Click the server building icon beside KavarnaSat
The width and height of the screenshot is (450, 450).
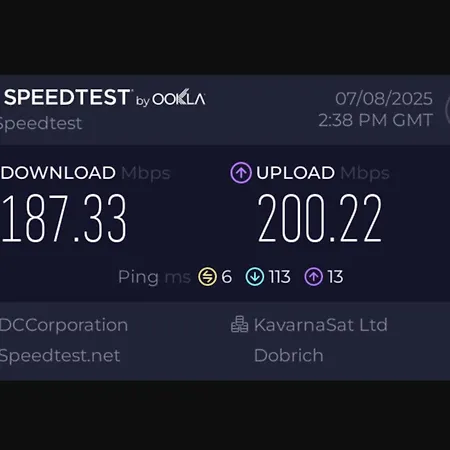239,324
